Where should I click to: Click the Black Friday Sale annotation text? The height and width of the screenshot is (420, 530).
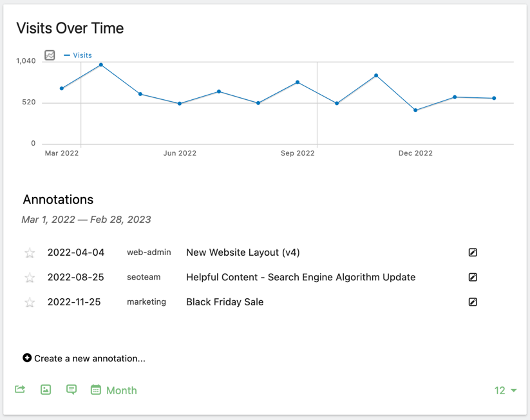[x=225, y=301]
